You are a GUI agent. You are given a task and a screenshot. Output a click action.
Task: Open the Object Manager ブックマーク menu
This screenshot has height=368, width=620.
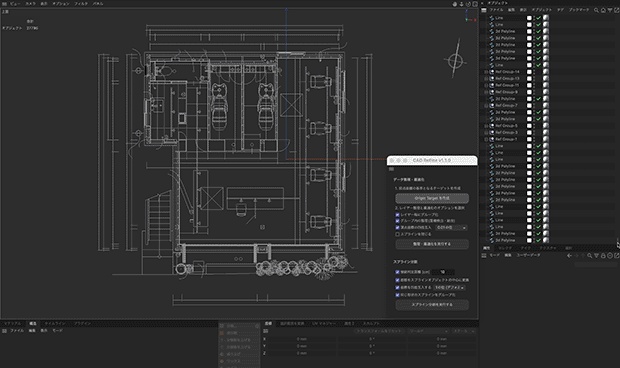[579, 10]
